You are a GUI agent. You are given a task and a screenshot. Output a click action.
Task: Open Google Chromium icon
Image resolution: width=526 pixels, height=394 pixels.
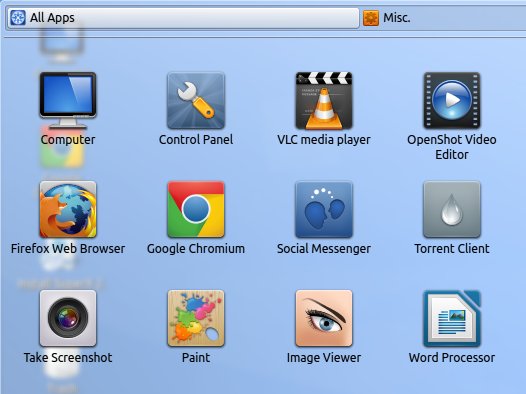point(196,209)
